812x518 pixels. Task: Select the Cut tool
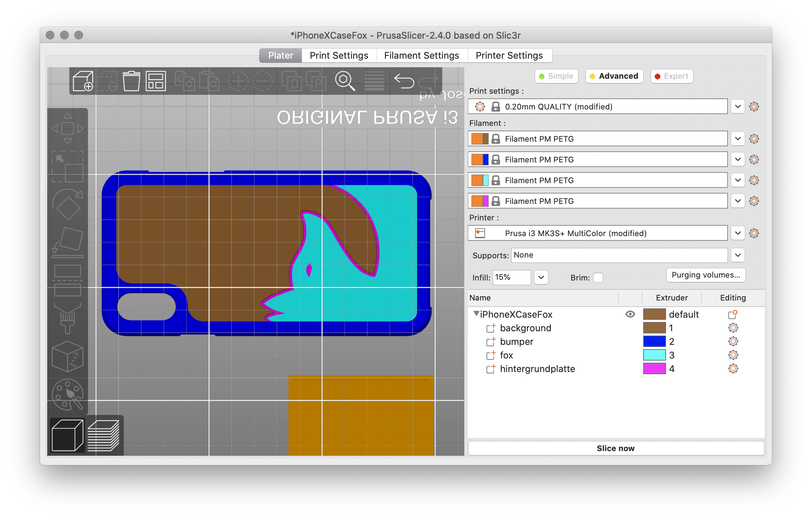(68, 281)
